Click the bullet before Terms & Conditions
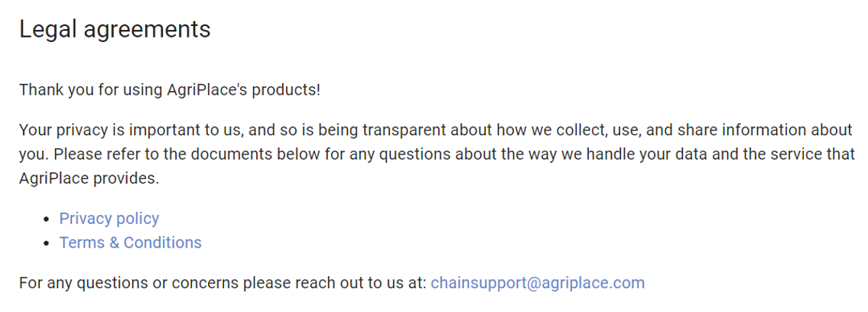The image size is (868, 312). [47, 244]
